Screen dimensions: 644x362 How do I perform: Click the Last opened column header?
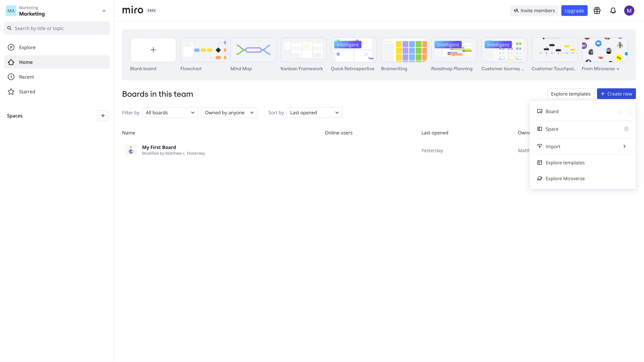(x=435, y=133)
